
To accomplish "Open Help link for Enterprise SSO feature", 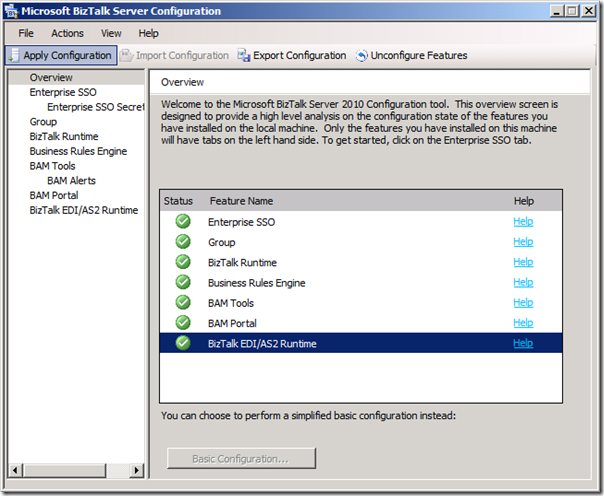I will click(x=523, y=222).
